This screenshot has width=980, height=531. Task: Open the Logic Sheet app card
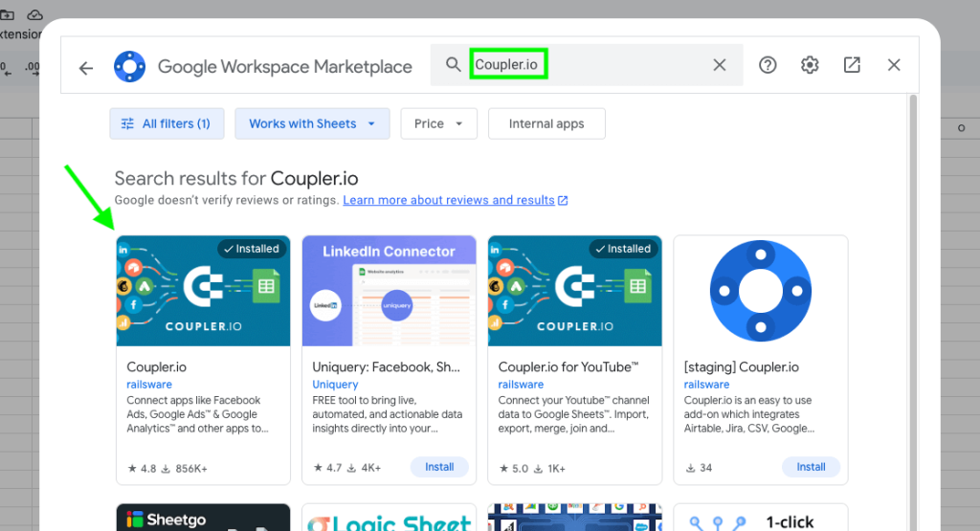pos(389,518)
